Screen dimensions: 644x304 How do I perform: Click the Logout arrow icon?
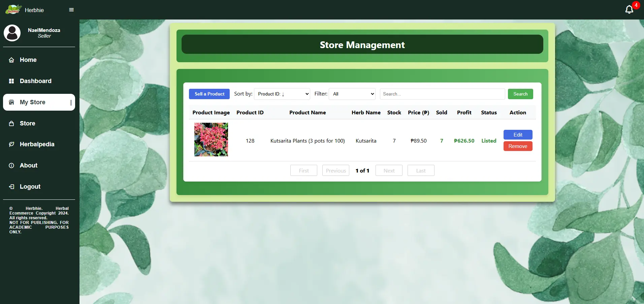point(11,187)
